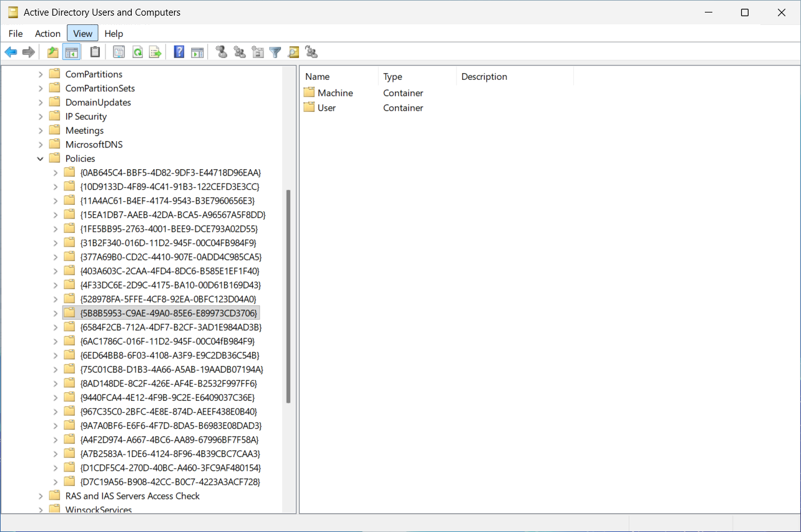Image resolution: width=801 pixels, height=532 pixels.
Task: Click the Forward arrow in the toolbar
Action: pos(28,52)
